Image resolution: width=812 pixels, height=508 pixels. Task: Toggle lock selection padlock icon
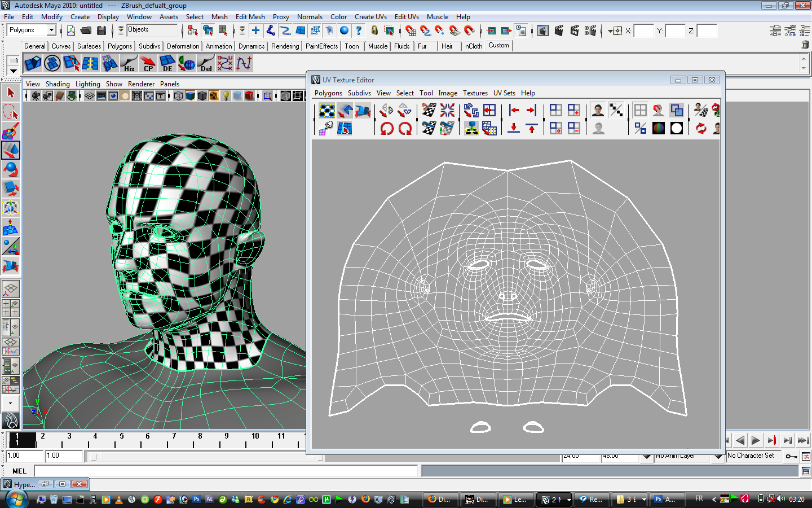[374, 30]
